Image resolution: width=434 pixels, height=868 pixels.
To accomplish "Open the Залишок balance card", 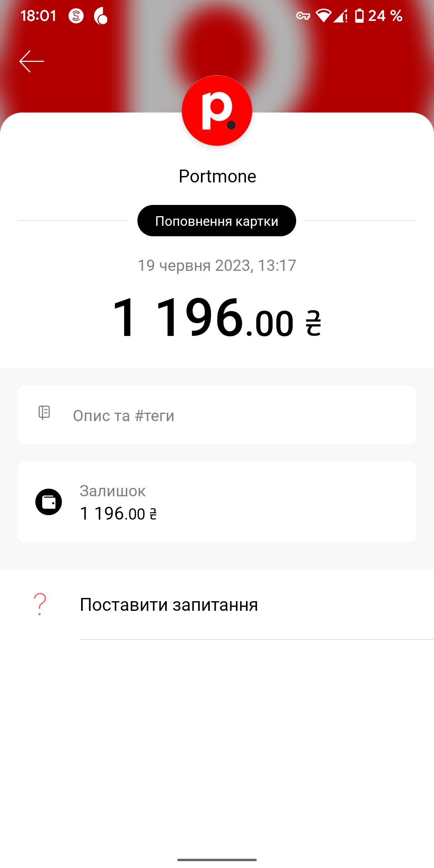I will (217, 502).
